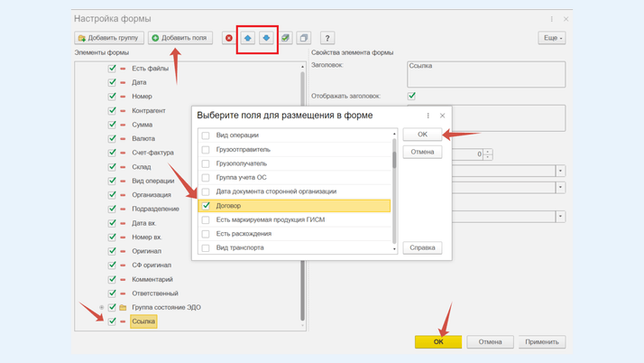Move element down with the down arrow
The image size is (644, 363).
coord(266,38)
